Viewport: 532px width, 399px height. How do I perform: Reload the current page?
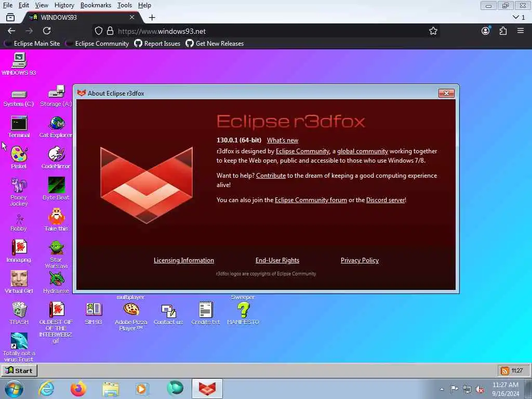tap(47, 31)
